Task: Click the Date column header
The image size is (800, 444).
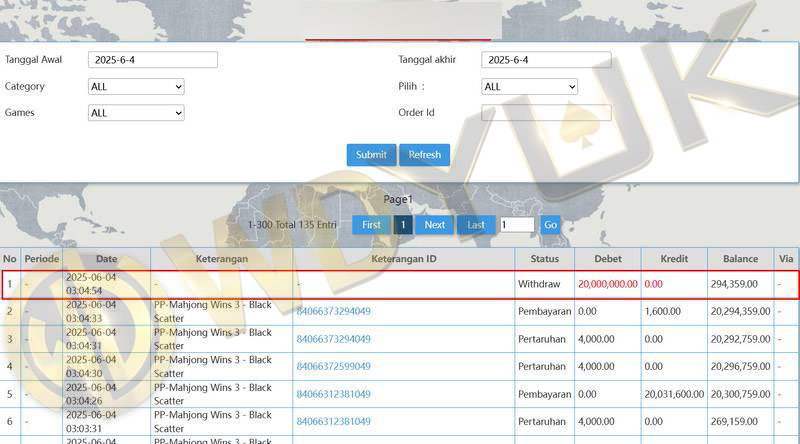Action: point(107,259)
